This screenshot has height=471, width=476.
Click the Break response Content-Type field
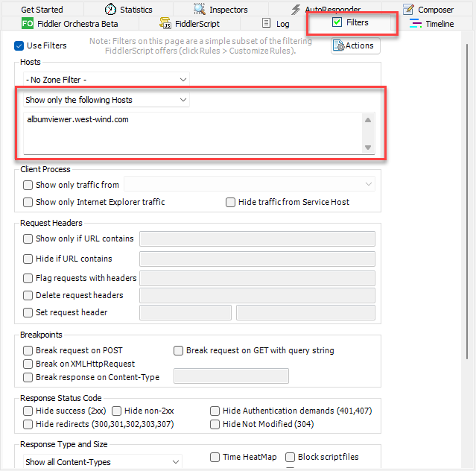coord(231,376)
